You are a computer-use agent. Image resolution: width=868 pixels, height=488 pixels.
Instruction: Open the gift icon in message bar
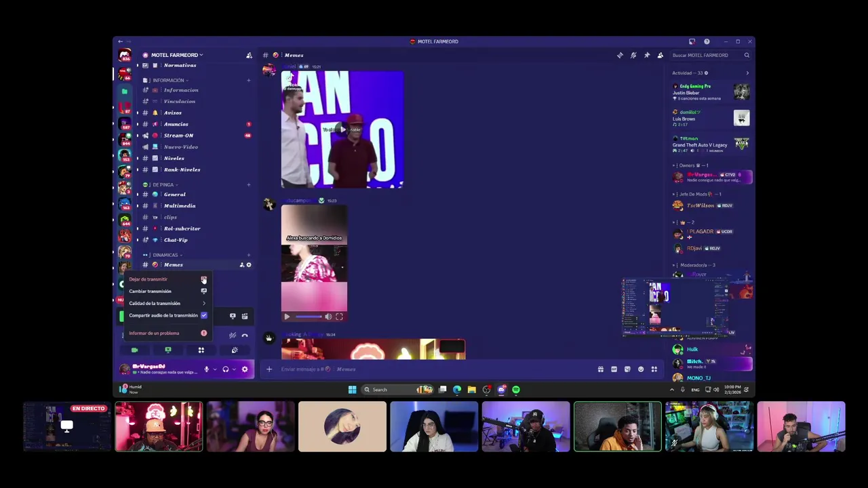(x=600, y=369)
